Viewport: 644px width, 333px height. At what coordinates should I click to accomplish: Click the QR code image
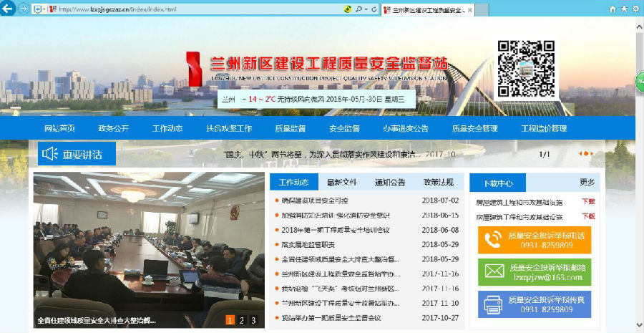pyautogui.click(x=527, y=69)
